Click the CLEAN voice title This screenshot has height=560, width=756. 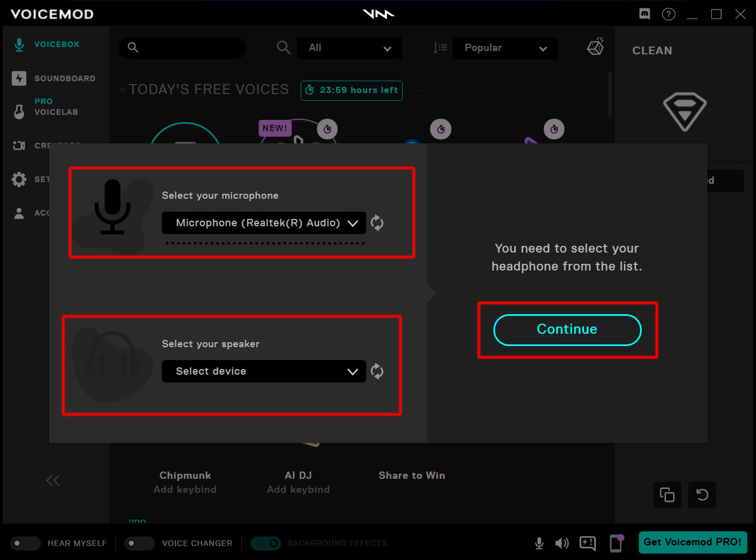pyautogui.click(x=652, y=50)
